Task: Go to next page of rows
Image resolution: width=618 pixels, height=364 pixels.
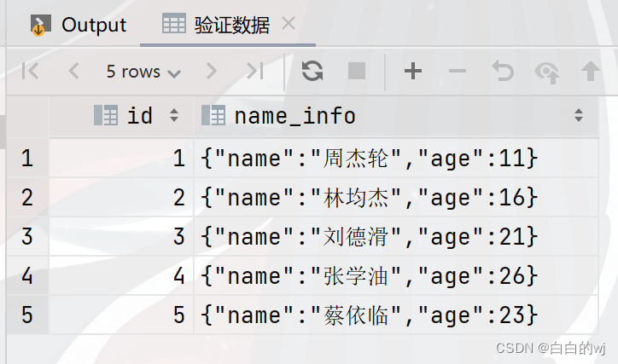Action: (211, 72)
